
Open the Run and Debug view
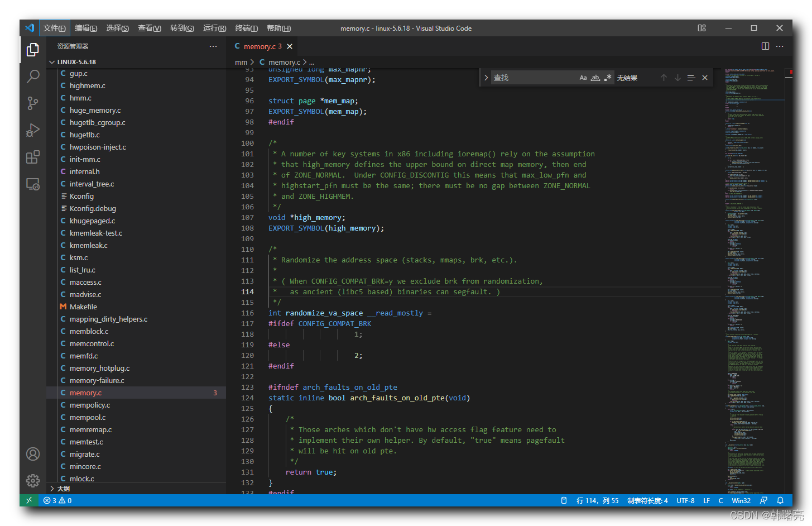(33, 130)
